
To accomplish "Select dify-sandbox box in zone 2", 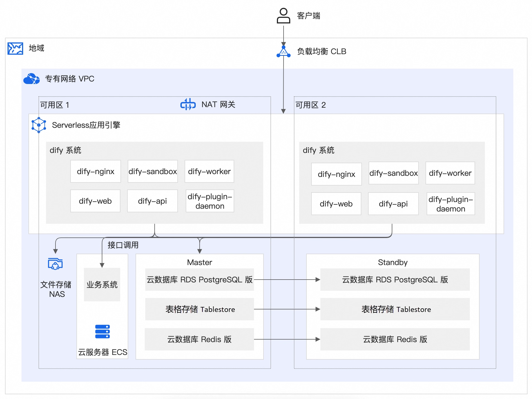I will 394,173.
